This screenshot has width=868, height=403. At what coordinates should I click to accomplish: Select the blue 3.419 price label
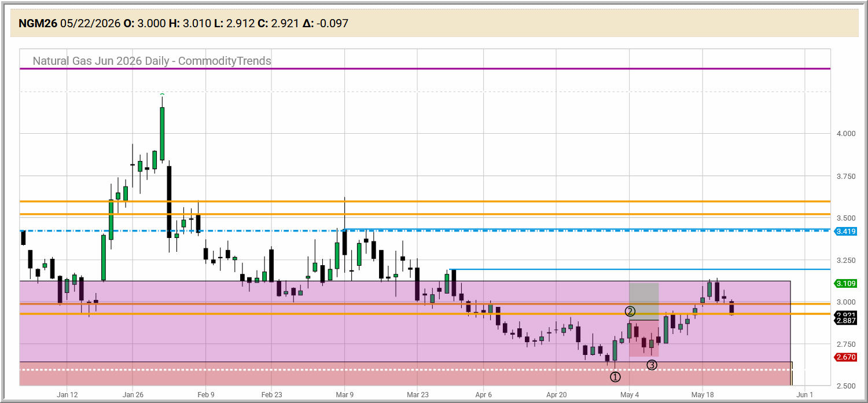[845, 232]
